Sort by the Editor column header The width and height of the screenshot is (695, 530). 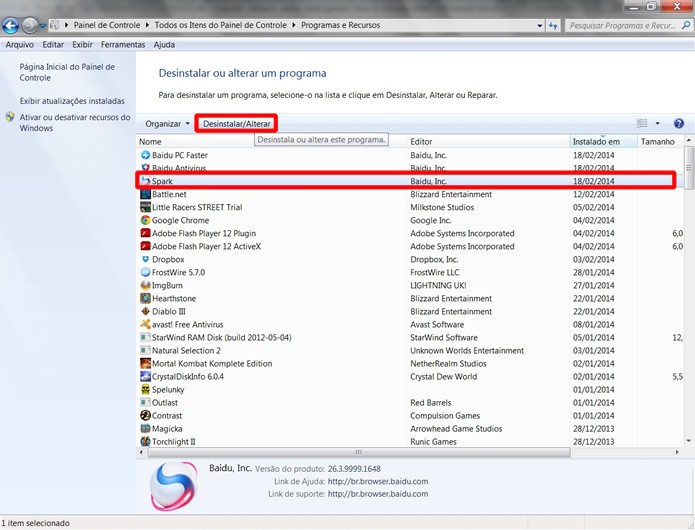click(x=488, y=141)
